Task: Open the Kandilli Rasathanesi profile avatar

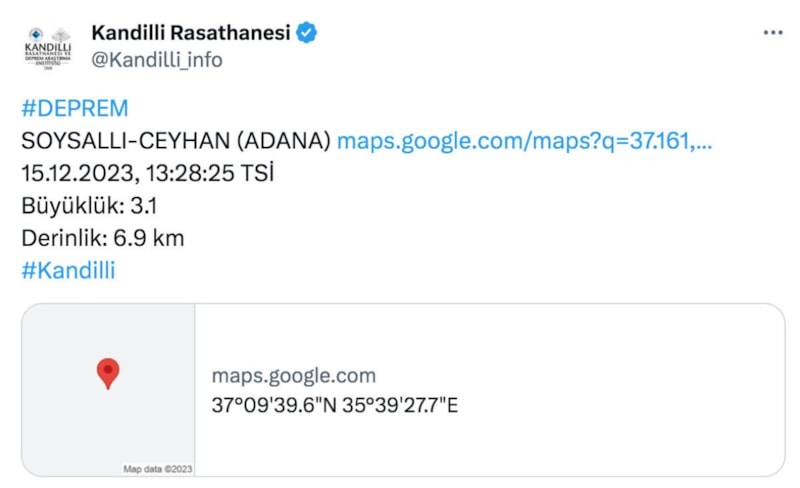Action: pos(48,47)
